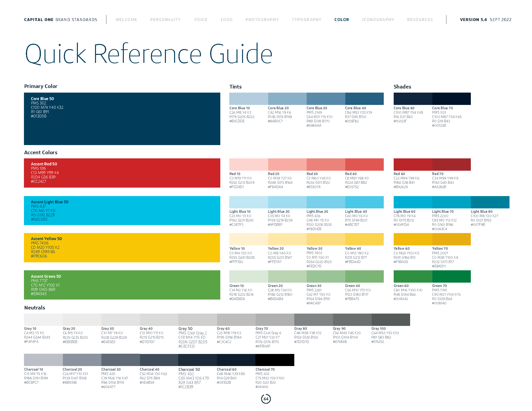The width and height of the screenshot is (532, 411).
Task: Choose the Yellow 20 tint swatch
Action: point(287,239)
